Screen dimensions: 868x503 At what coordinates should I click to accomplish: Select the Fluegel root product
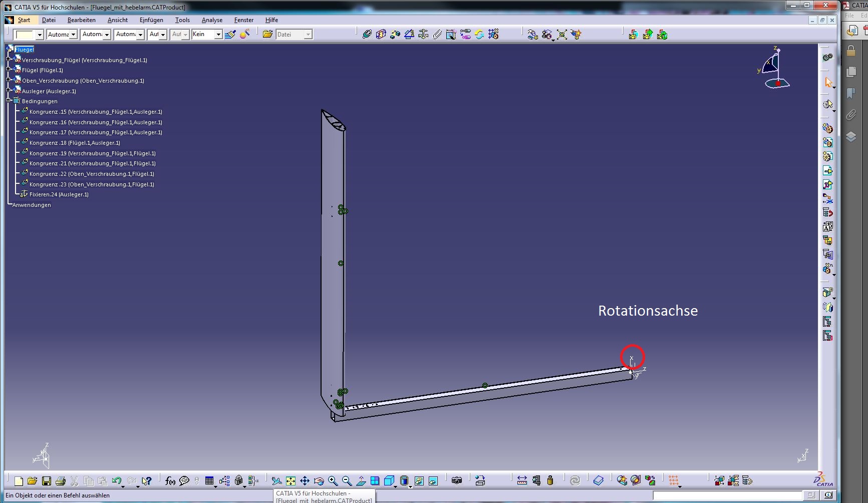(x=24, y=49)
